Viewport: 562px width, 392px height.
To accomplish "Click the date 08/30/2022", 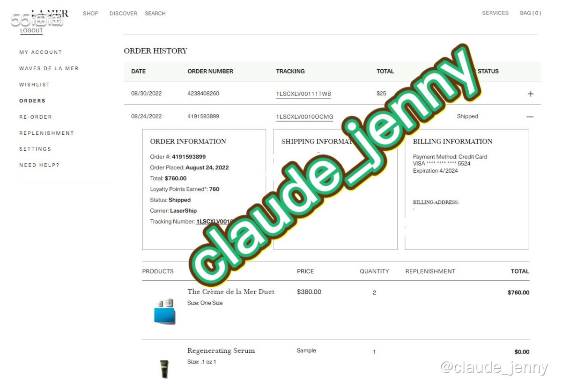I will tap(146, 94).
